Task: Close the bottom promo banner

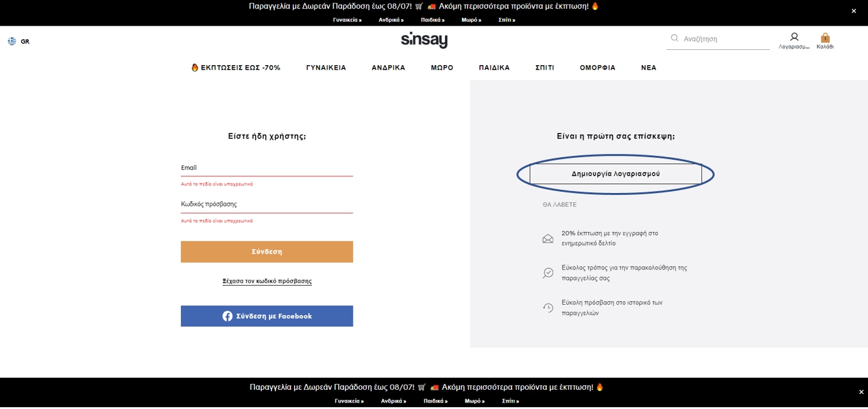Action: 861,392
